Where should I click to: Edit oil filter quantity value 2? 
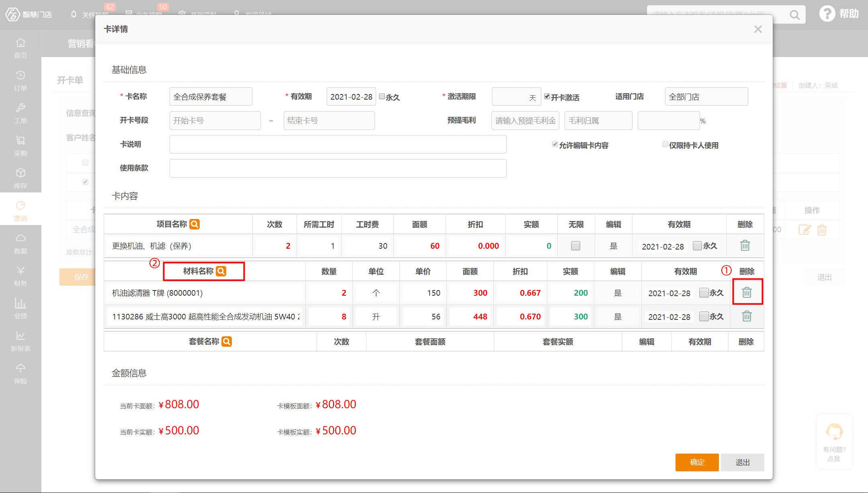(x=329, y=293)
